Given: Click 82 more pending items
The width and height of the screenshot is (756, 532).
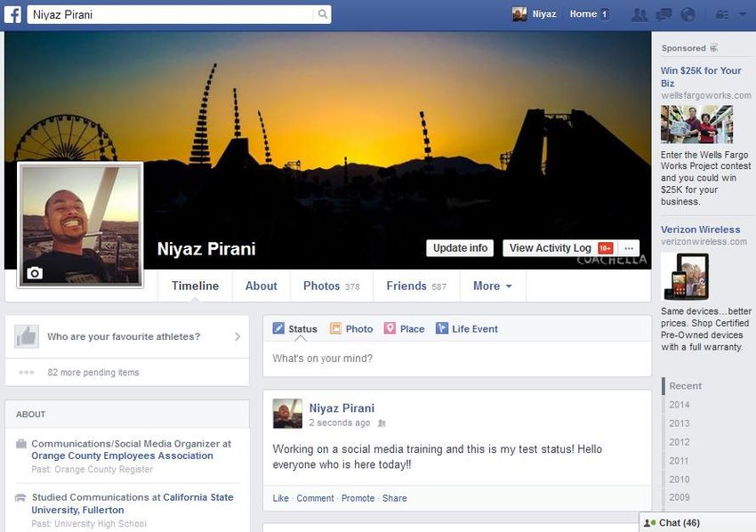Looking at the screenshot, I should click(93, 373).
